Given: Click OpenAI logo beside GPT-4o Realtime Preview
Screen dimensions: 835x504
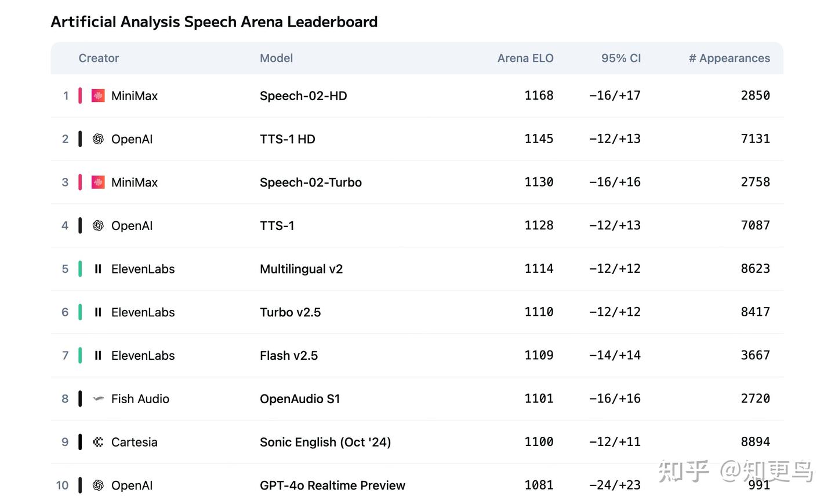Looking at the screenshot, I should point(98,485).
